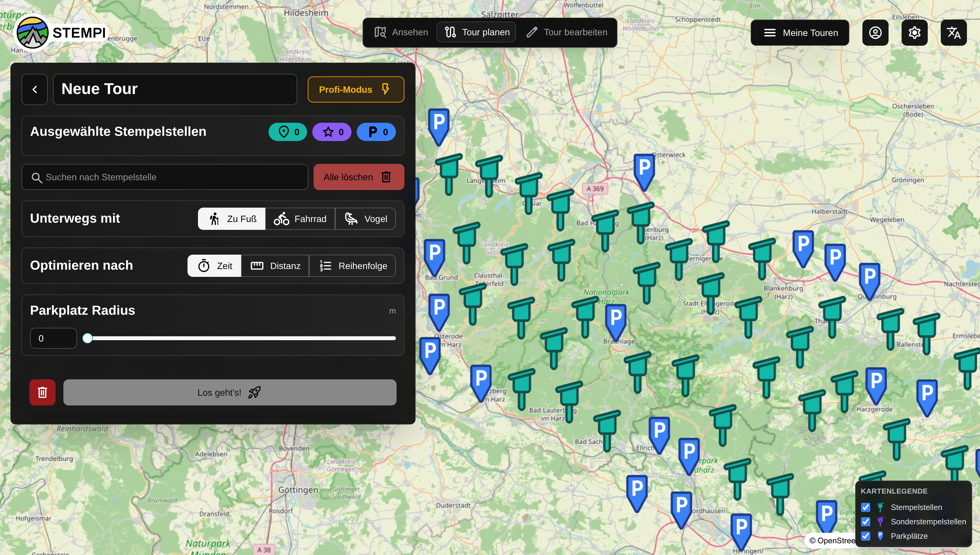Click the Neue Tour name field
The height and width of the screenshot is (555, 980).
[175, 89]
